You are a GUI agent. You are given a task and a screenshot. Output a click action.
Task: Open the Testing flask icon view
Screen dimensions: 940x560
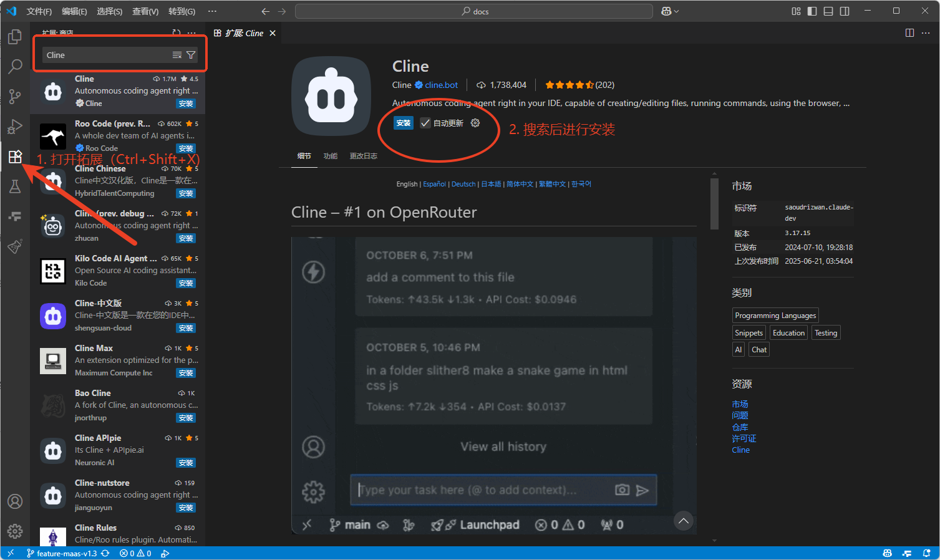pos(15,186)
